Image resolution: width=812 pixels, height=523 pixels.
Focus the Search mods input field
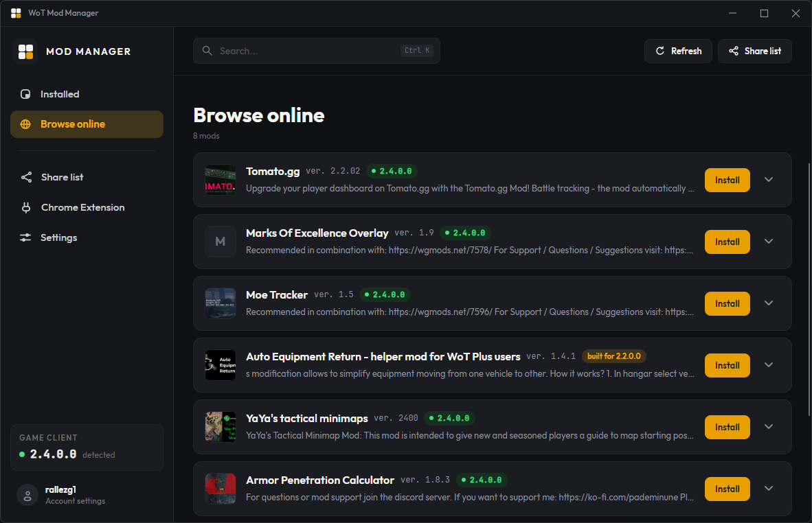coord(317,51)
